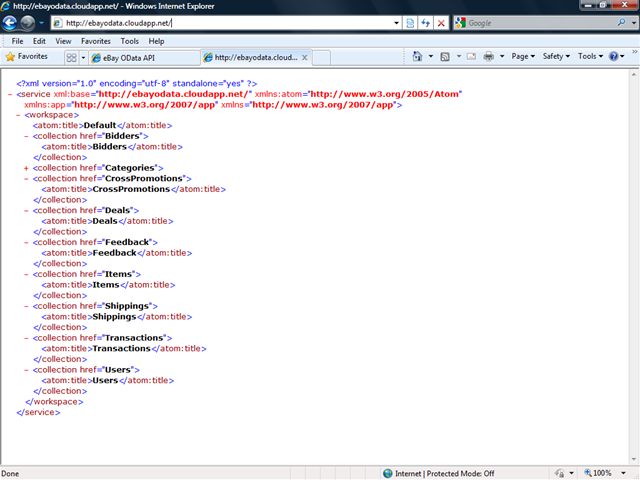Collapse the workspace XML node

pyautogui.click(x=18, y=115)
